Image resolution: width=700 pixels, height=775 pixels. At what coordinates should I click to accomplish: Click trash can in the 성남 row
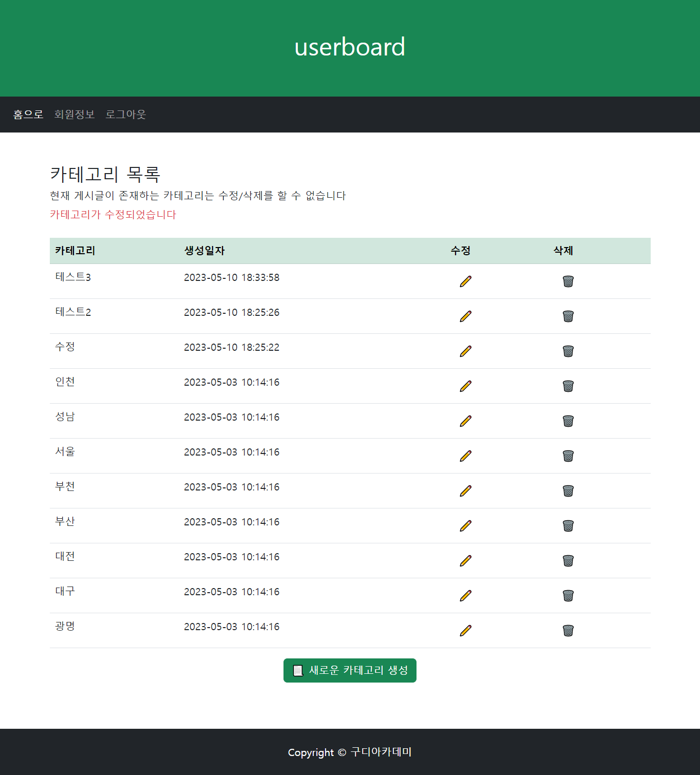click(x=568, y=421)
